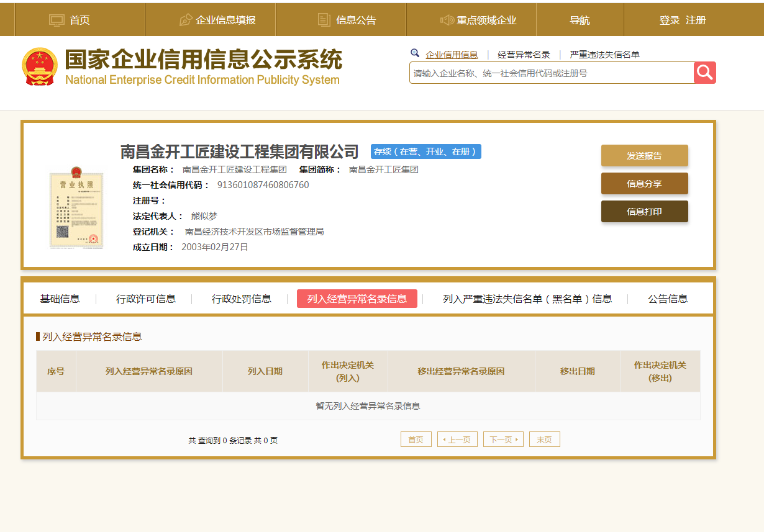764x532 pixels.
Task: Click the legal representative name 熊似梦
Action: pos(204,216)
